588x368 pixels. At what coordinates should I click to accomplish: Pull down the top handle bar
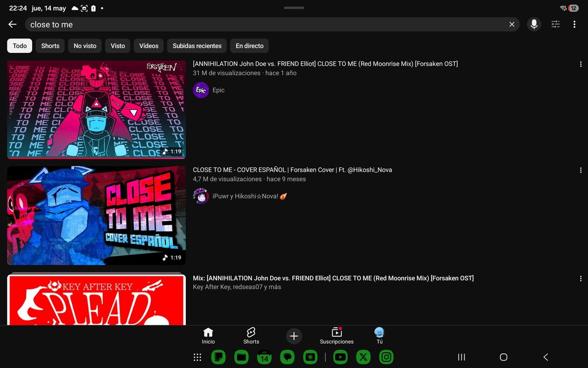[x=294, y=8]
